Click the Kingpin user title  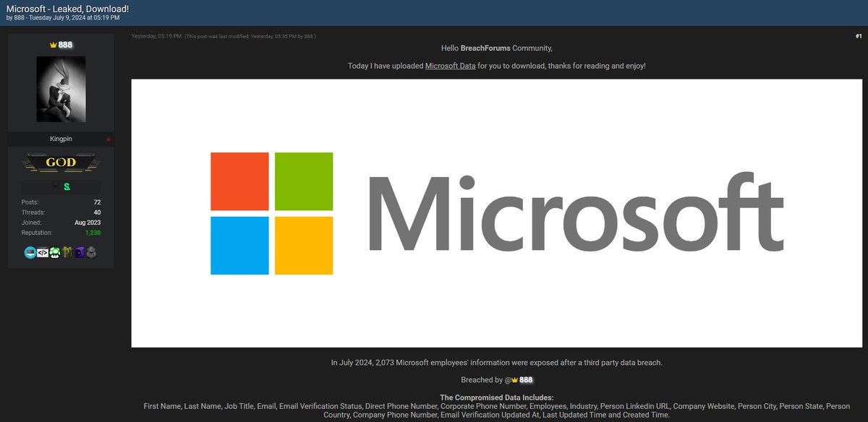[x=61, y=139]
